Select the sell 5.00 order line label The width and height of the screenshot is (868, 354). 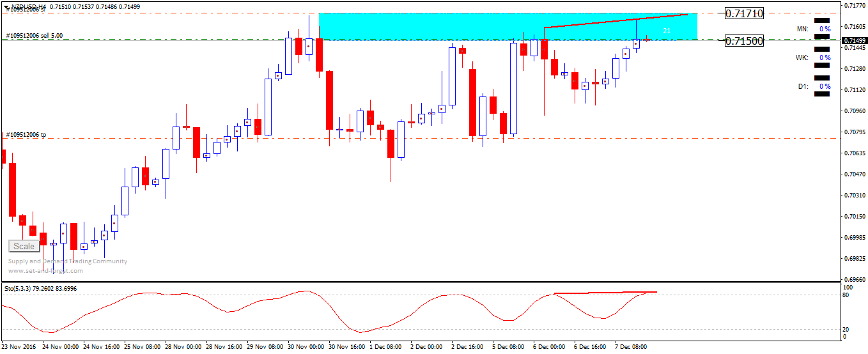pos(35,36)
